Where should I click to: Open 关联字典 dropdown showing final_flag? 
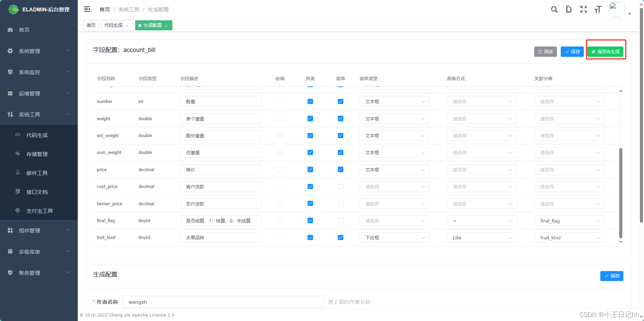pyautogui.click(x=569, y=221)
